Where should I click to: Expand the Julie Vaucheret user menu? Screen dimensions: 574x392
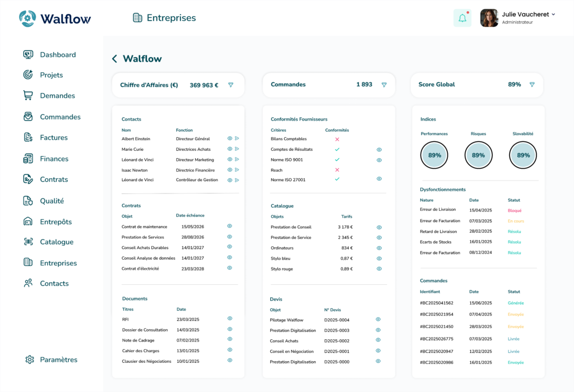tap(553, 15)
